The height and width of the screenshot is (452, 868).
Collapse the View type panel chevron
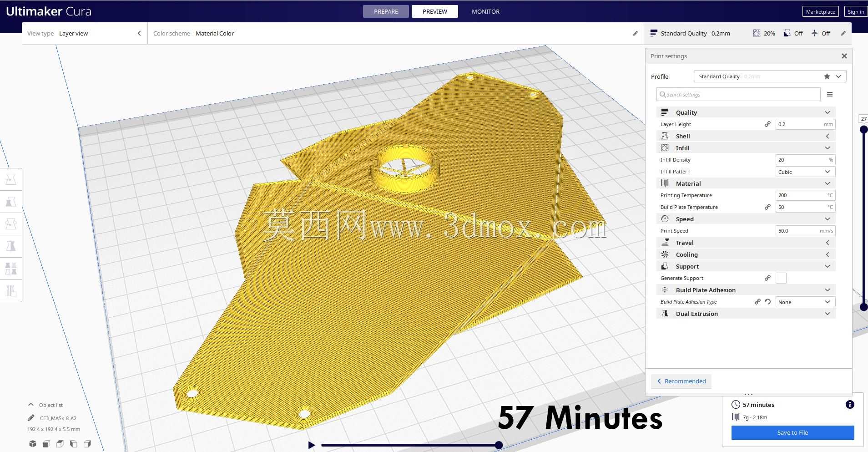click(139, 33)
